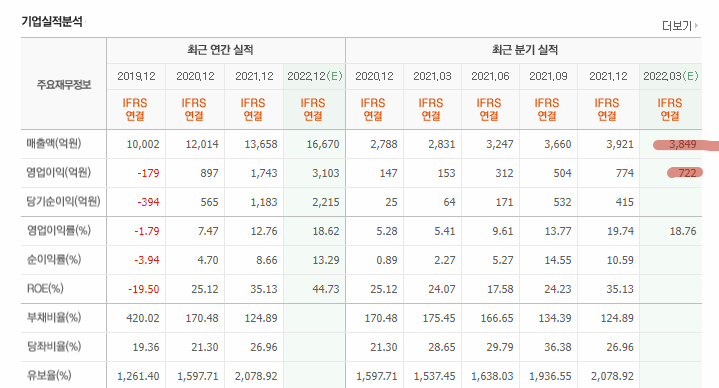Click the 1,537.45 reserve ratio value
The image size is (719, 388).
click(434, 377)
